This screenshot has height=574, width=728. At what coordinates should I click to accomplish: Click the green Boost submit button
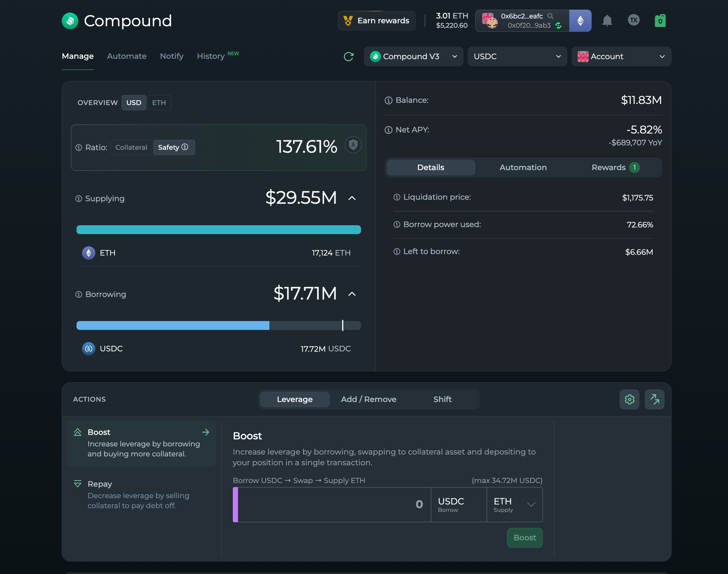pyautogui.click(x=525, y=538)
